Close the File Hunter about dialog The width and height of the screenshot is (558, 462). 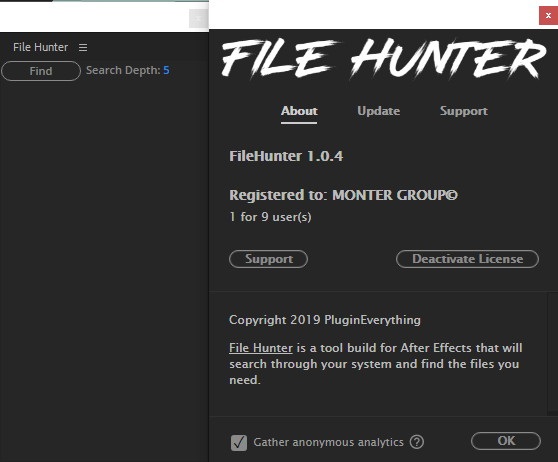click(548, 16)
